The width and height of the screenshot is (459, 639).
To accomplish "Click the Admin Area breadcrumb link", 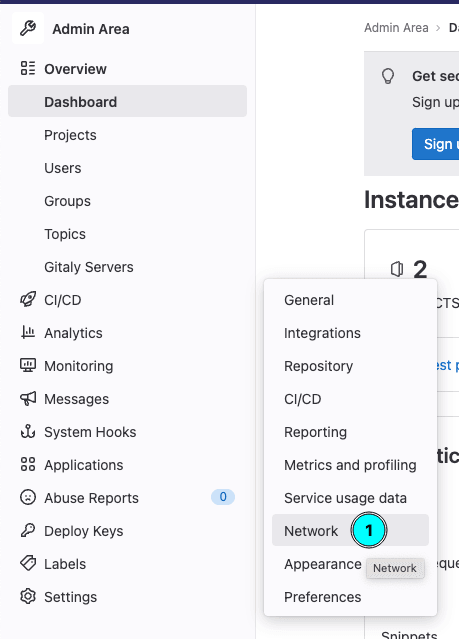I will coord(396,28).
